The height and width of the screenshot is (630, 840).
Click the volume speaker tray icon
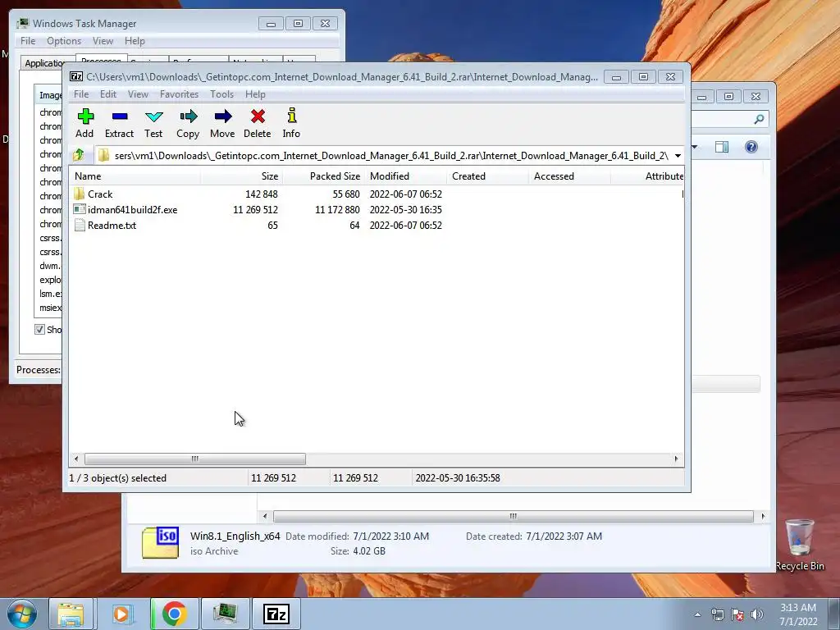coord(756,614)
